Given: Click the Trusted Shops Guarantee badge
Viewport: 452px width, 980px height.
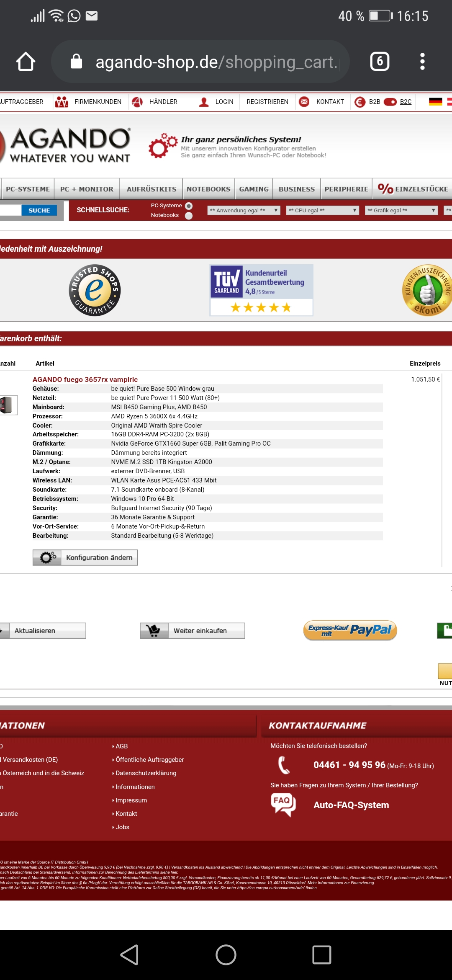Looking at the screenshot, I should [x=95, y=290].
